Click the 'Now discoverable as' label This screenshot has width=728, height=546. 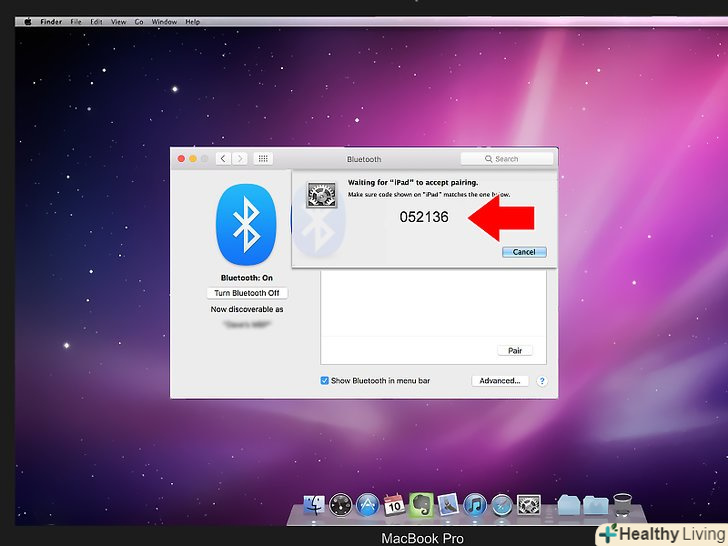247,309
